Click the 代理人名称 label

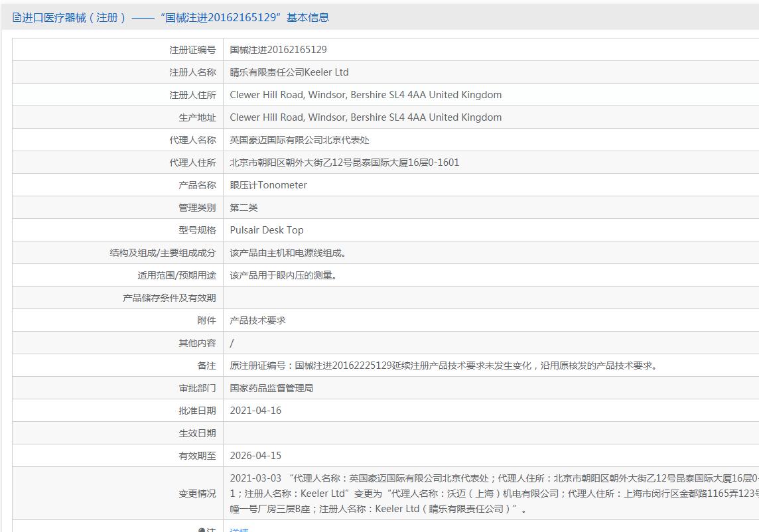192,140
